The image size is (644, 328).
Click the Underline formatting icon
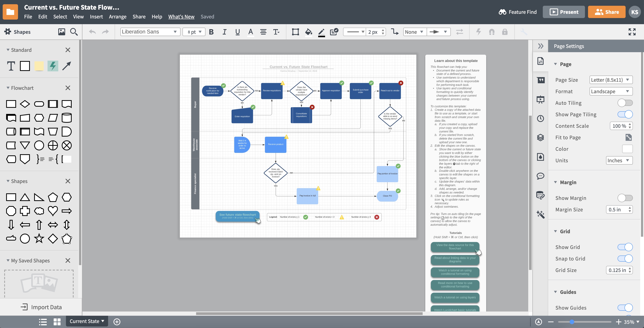click(237, 32)
